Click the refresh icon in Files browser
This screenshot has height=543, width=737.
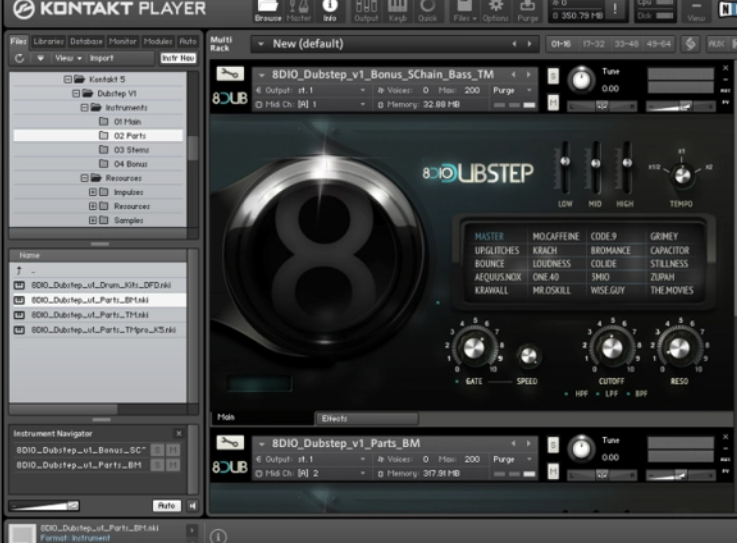(x=19, y=58)
